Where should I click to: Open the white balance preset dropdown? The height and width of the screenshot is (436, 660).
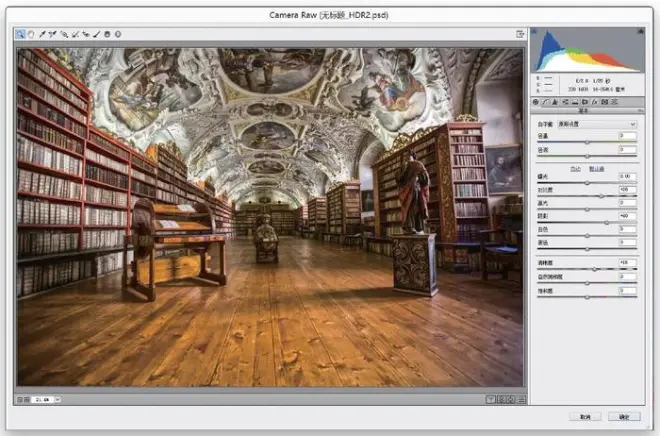point(597,124)
